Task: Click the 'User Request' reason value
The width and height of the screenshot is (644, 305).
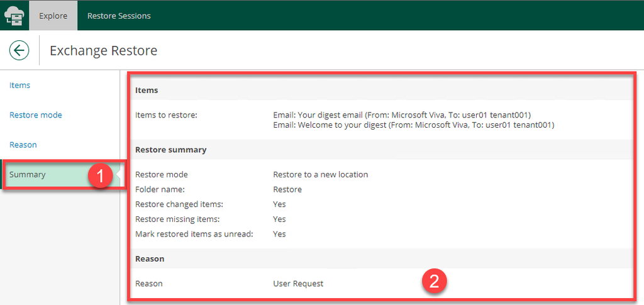Action: tap(298, 284)
